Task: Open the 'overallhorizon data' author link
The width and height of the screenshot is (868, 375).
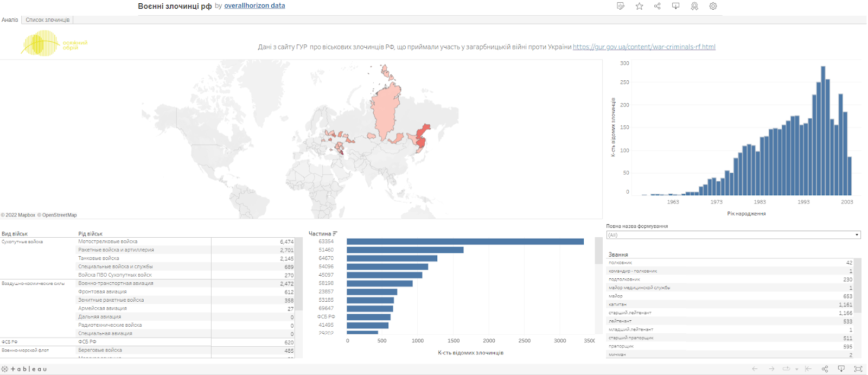Action: click(254, 6)
